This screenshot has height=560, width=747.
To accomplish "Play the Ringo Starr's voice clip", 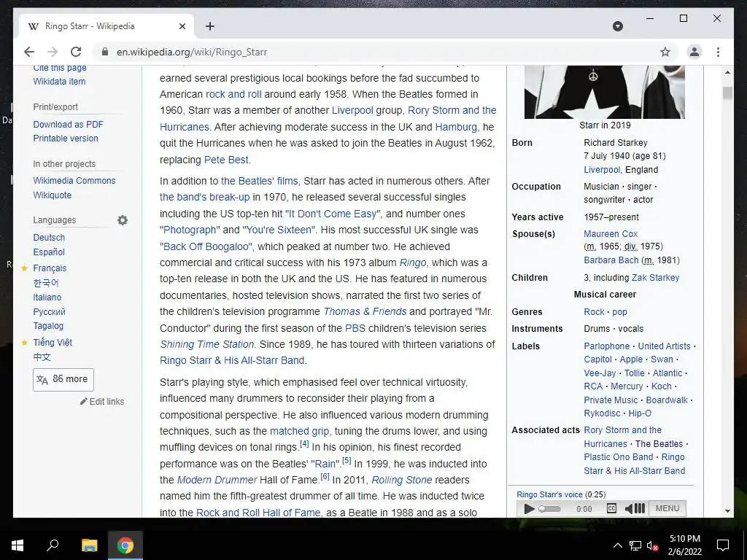I will click(528, 508).
